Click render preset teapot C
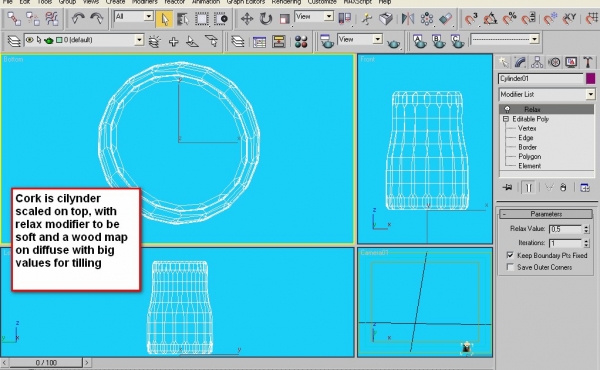600x370 pixels. (457, 41)
